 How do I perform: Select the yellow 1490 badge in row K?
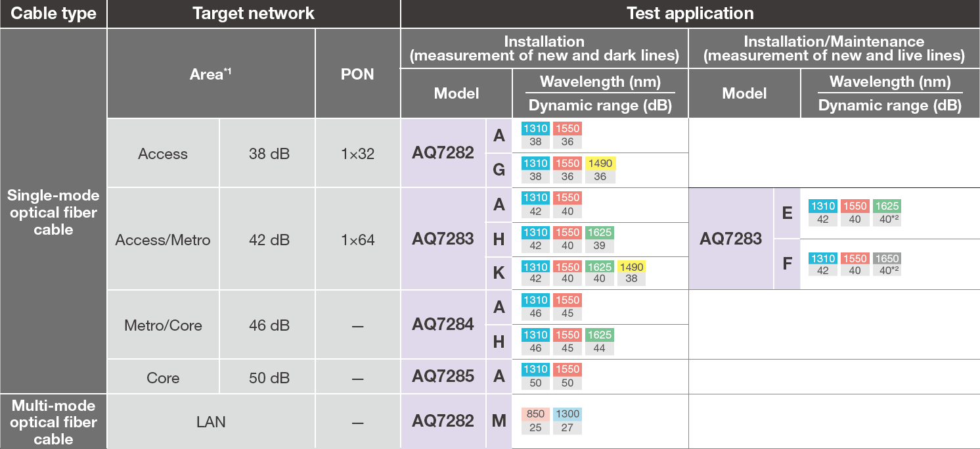pos(631,267)
